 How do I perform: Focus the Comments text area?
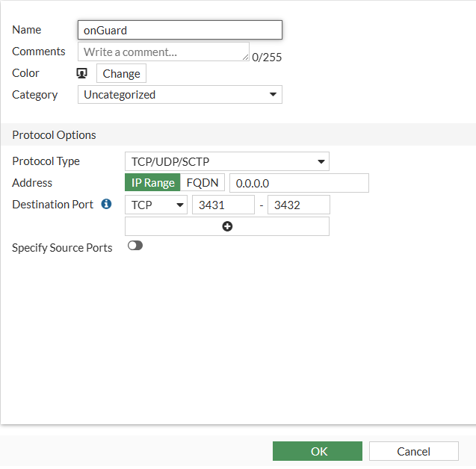click(x=163, y=52)
